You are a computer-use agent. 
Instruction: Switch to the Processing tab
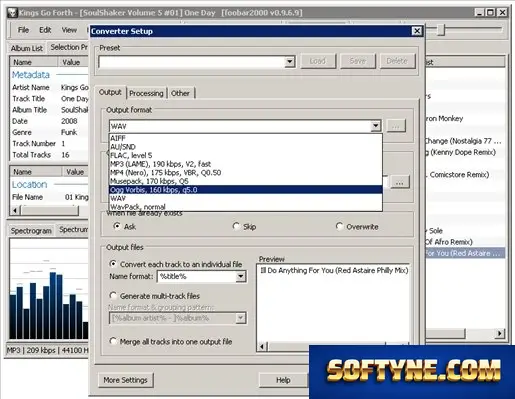point(146,93)
